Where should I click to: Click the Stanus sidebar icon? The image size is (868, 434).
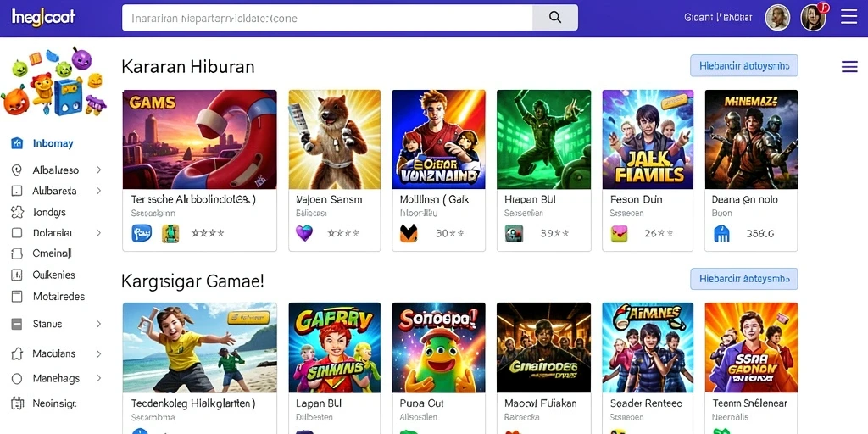(17, 324)
